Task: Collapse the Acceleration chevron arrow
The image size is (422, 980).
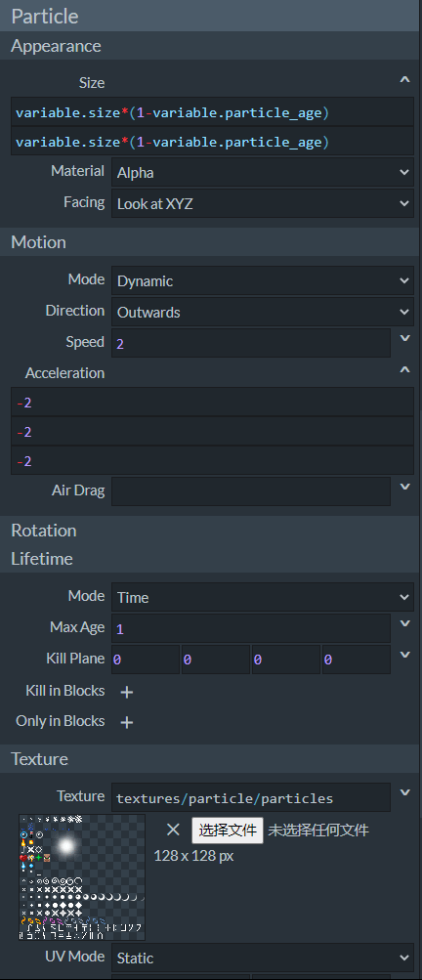Action: click(x=404, y=370)
